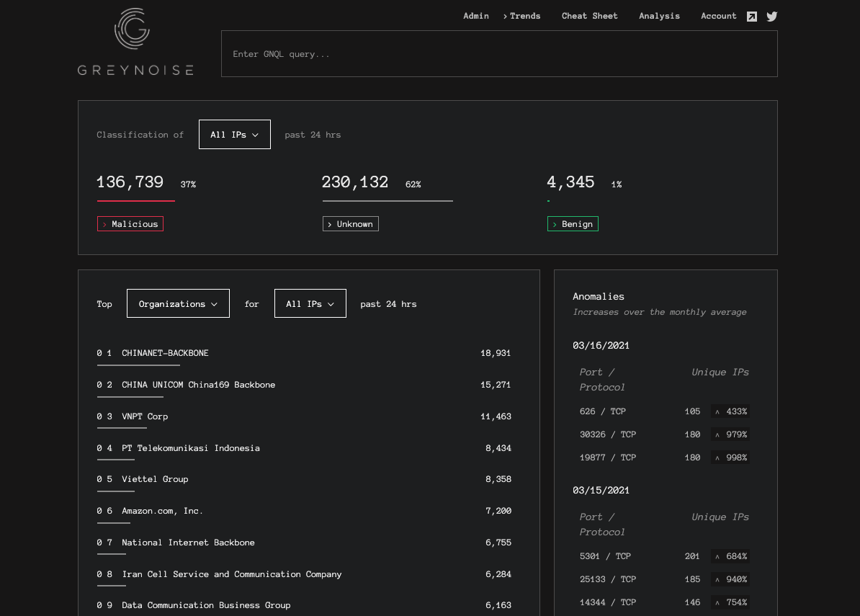The image size is (860, 616).
Task: Click the Malicious classification button
Action: [x=130, y=224]
